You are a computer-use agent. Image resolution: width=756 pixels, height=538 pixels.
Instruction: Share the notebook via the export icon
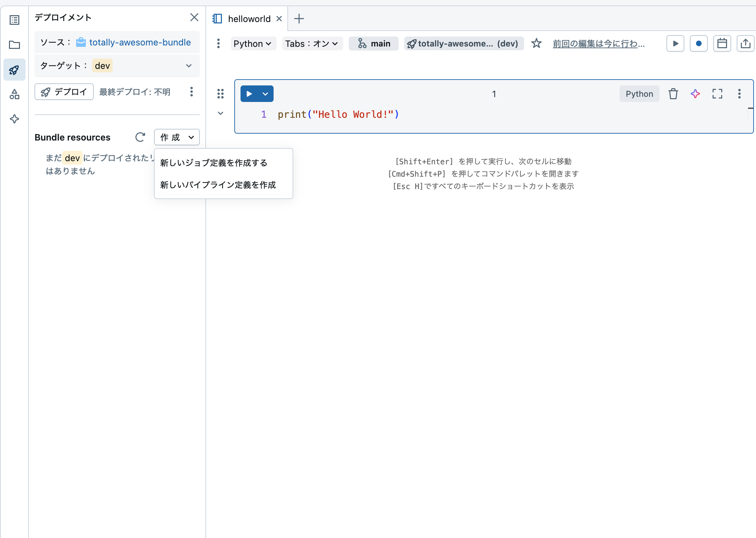(746, 43)
